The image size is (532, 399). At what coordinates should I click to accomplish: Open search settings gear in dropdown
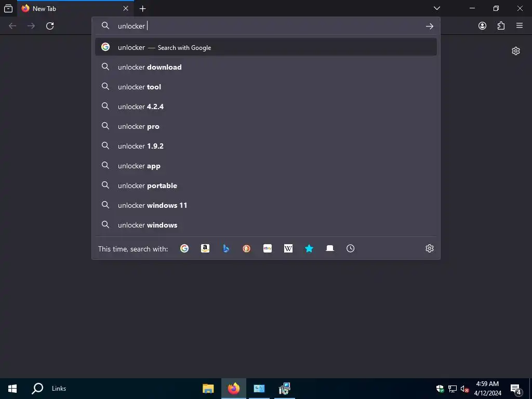click(x=430, y=248)
